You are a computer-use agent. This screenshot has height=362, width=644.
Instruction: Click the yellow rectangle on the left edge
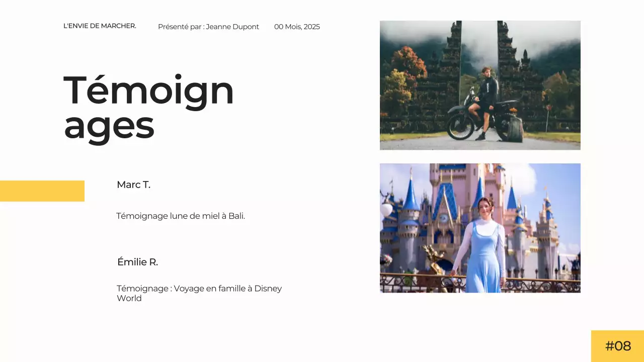[x=42, y=191]
